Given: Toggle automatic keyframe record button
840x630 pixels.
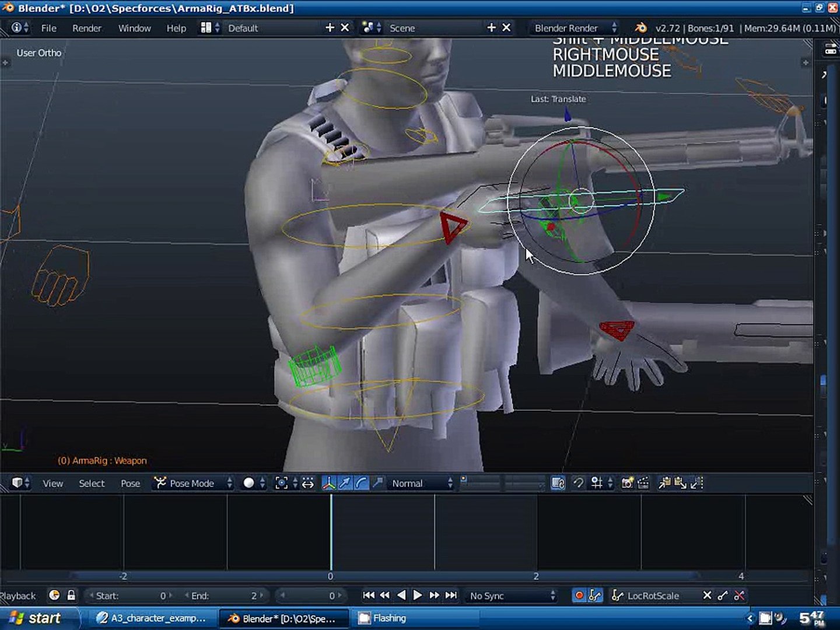Looking at the screenshot, I should [x=579, y=596].
